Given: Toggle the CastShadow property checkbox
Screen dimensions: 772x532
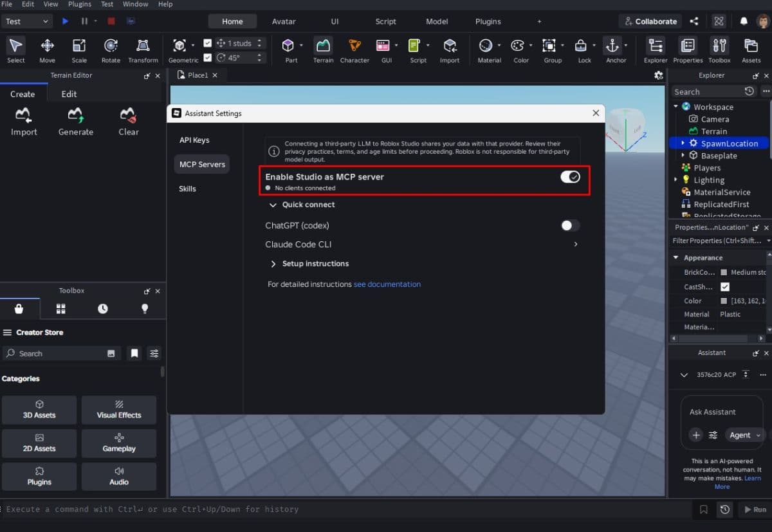Looking at the screenshot, I should coord(725,287).
